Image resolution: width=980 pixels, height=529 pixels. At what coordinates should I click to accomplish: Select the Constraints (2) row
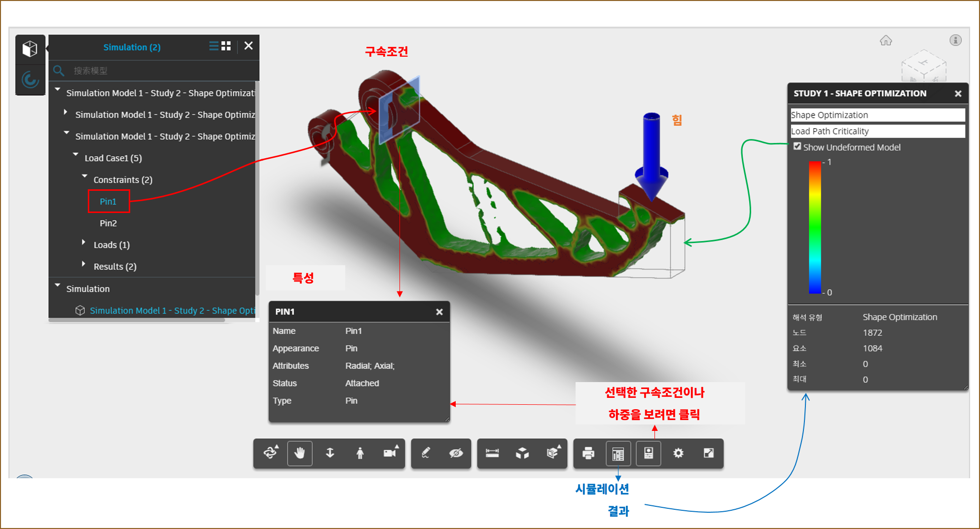point(123,179)
